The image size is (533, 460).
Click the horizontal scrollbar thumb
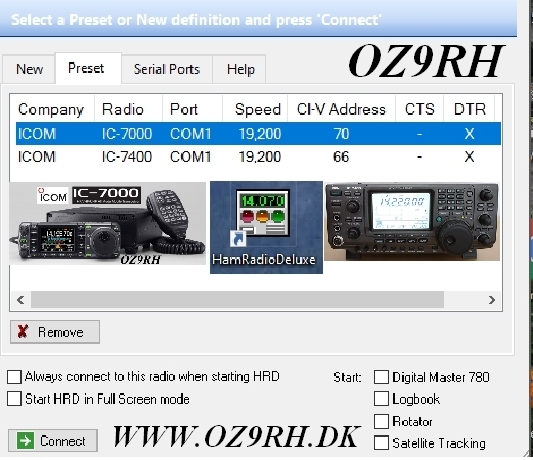point(237,300)
